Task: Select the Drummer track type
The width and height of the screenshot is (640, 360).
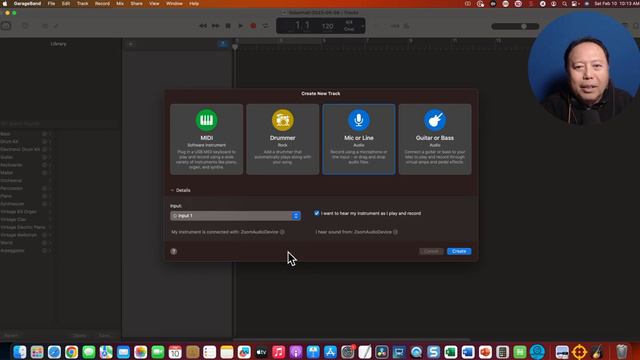Action: [282, 139]
